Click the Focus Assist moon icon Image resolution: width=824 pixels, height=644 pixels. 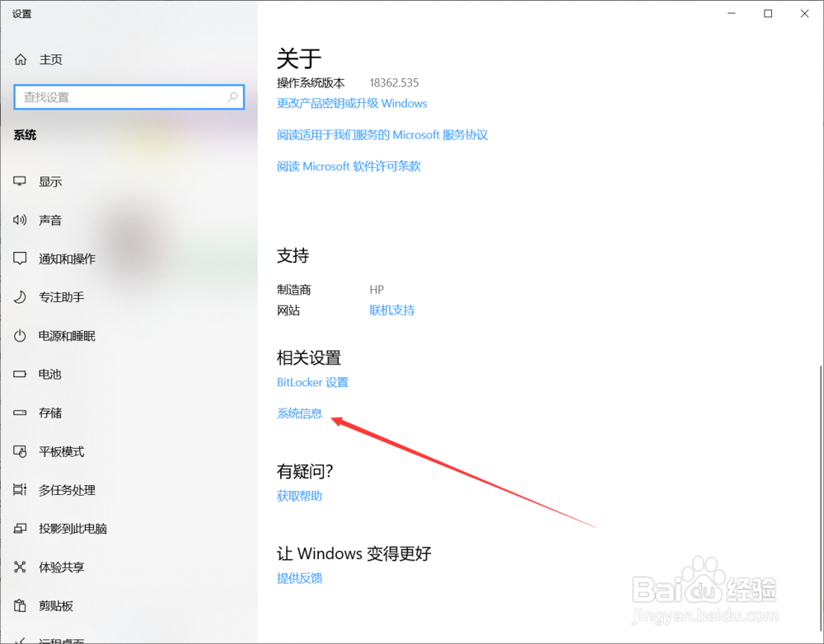click(20, 296)
